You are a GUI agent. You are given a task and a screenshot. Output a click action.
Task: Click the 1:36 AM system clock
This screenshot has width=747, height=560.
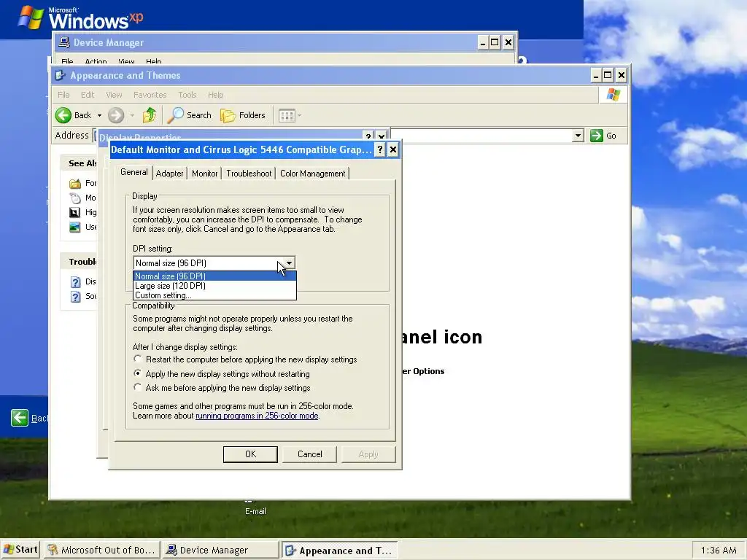[719, 551]
